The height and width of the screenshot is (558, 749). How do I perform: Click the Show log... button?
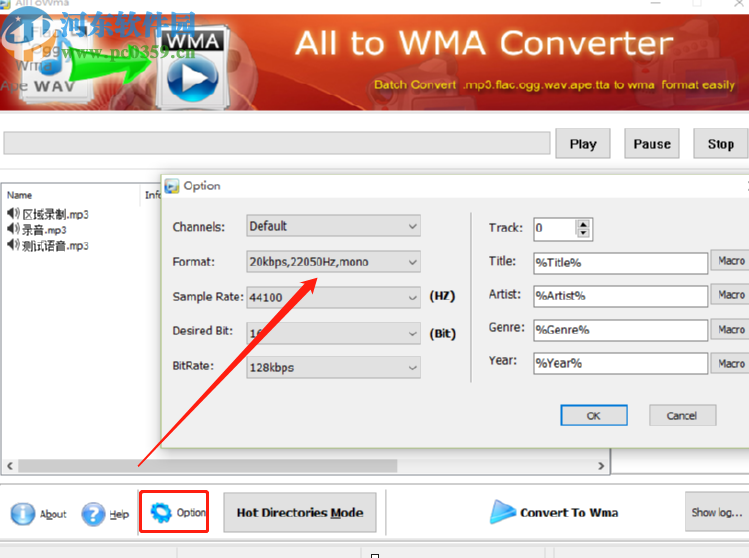pos(717,512)
